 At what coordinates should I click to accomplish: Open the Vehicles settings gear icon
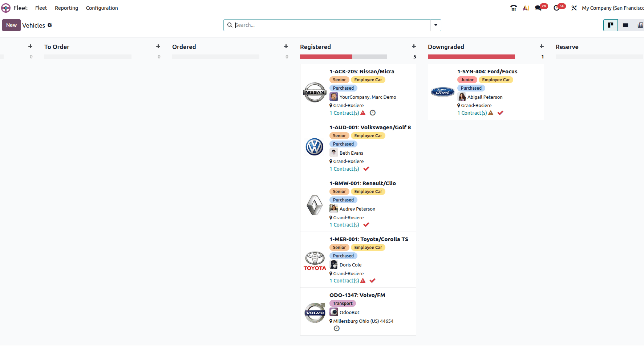pos(50,25)
